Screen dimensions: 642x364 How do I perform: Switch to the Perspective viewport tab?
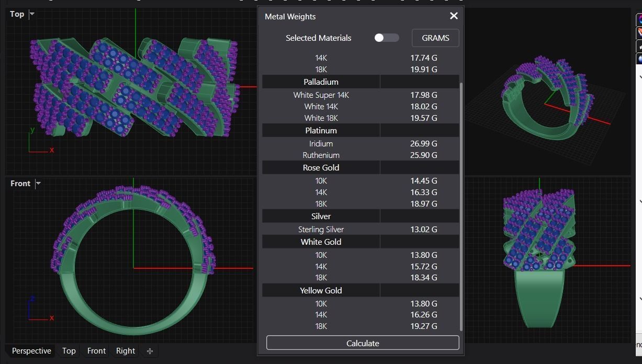pos(31,351)
